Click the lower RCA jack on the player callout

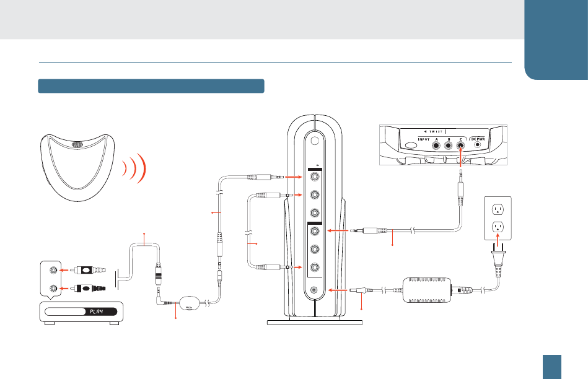pyautogui.click(x=55, y=289)
